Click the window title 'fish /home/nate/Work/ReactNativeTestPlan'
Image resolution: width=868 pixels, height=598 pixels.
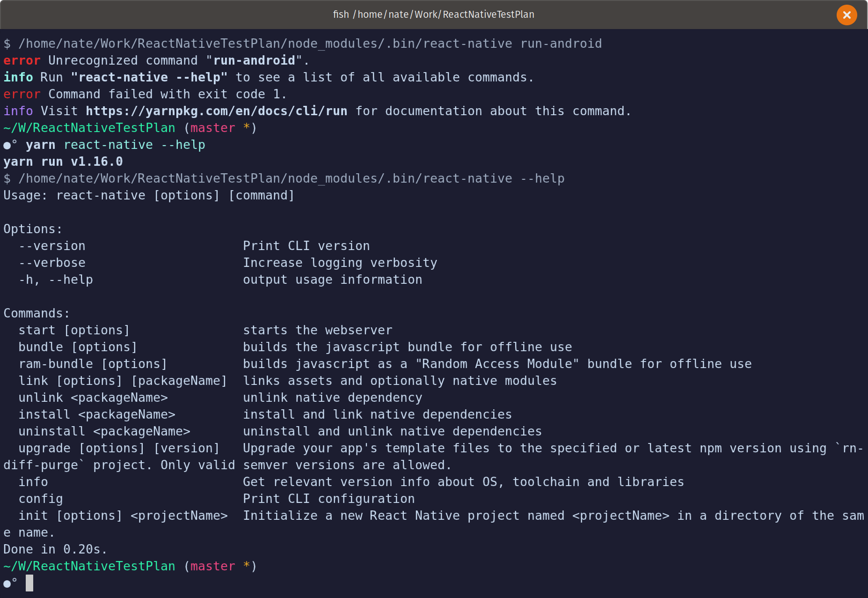[433, 15]
